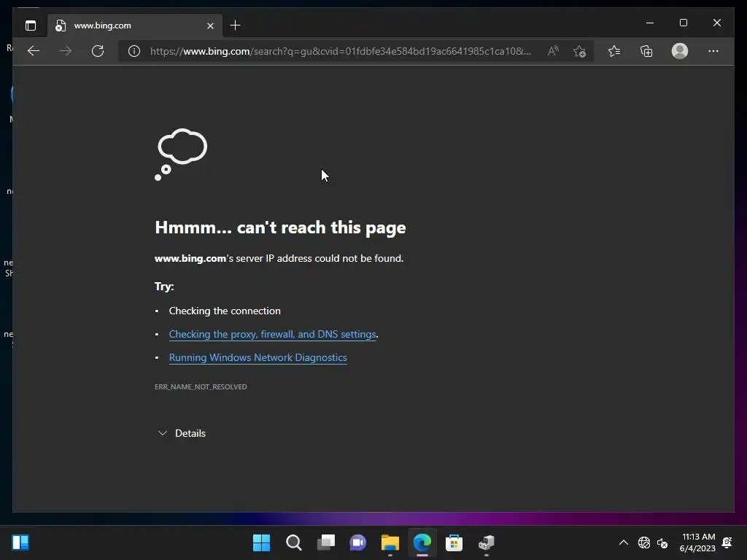The height and width of the screenshot is (560, 747).
Task: Open the muted volume tray icon
Action: click(662, 542)
